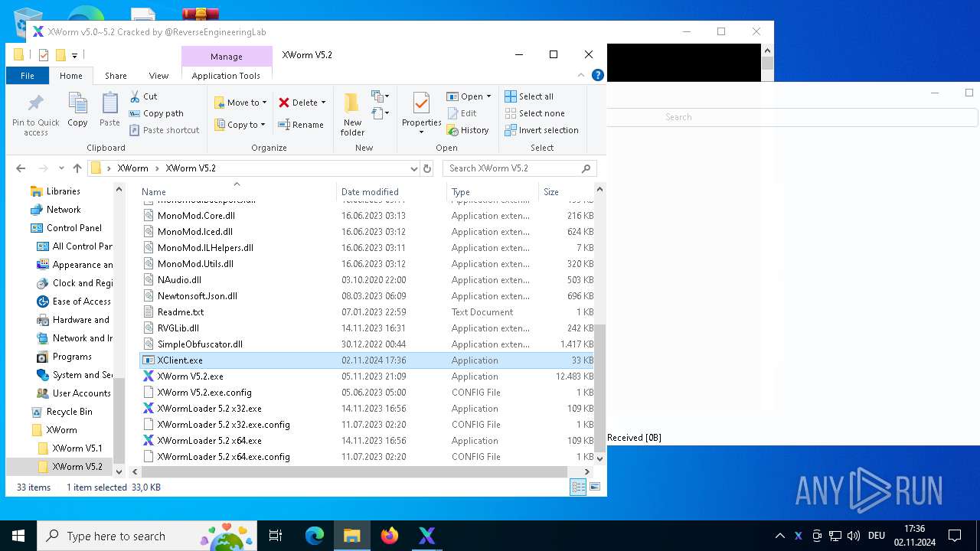Click the Windows Start button
This screenshot has height=551, width=980.
18,536
